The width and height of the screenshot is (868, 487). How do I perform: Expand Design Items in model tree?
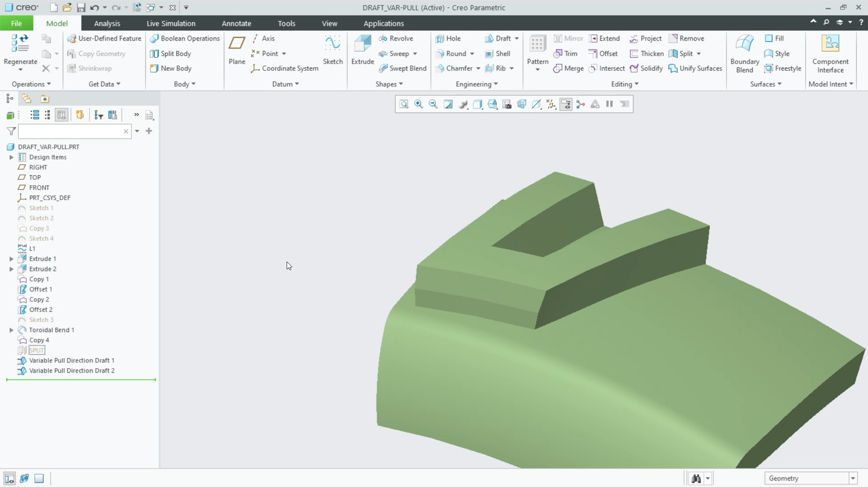[x=11, y=157]
